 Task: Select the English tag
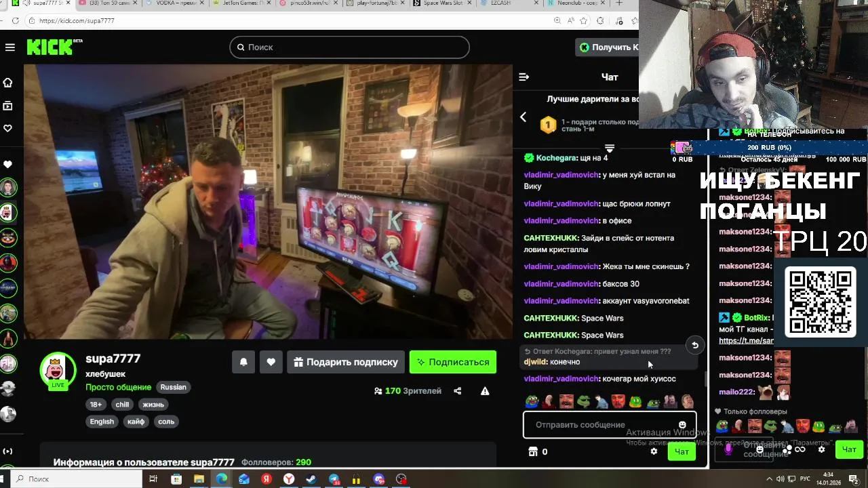coord(102,422)
